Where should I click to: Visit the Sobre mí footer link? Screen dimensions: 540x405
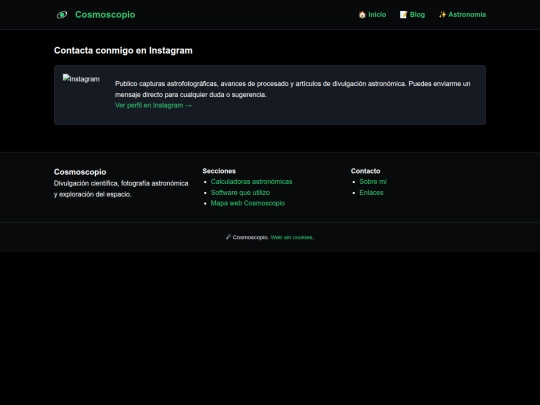point(373,181)
